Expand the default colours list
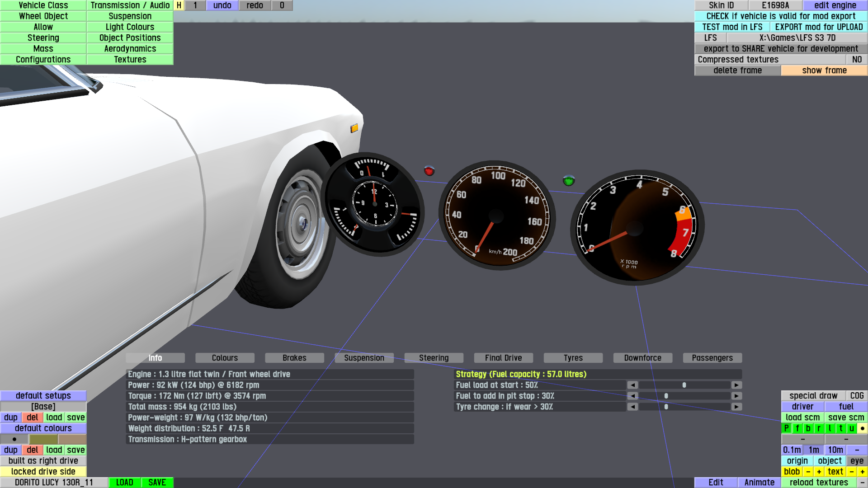 click(x=43, y=428)
